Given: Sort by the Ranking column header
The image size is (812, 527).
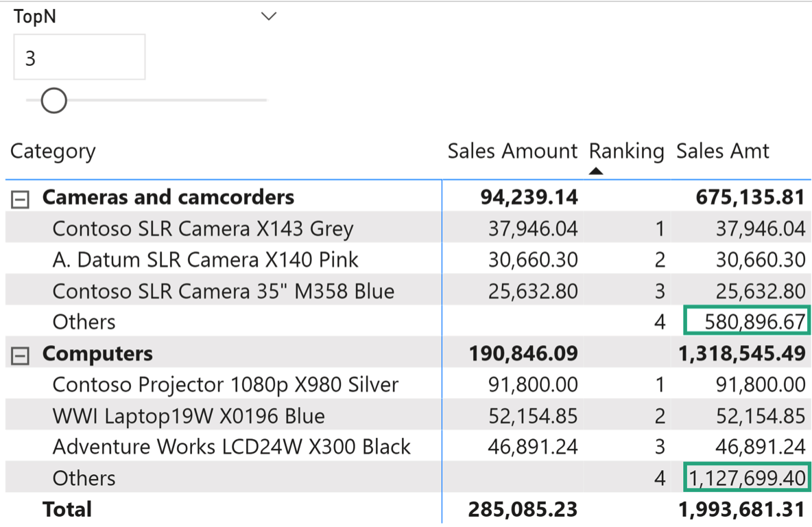Looking at the screenshot, I should click(x=626, y=151).
